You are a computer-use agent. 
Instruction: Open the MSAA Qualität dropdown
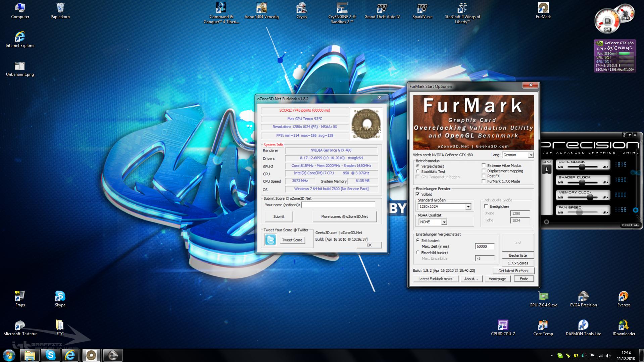[433, 222]
